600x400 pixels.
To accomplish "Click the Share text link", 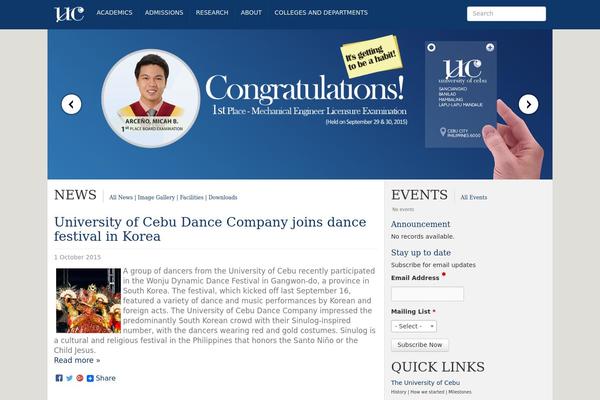I will pyautogui.click(x=106, y=378).
